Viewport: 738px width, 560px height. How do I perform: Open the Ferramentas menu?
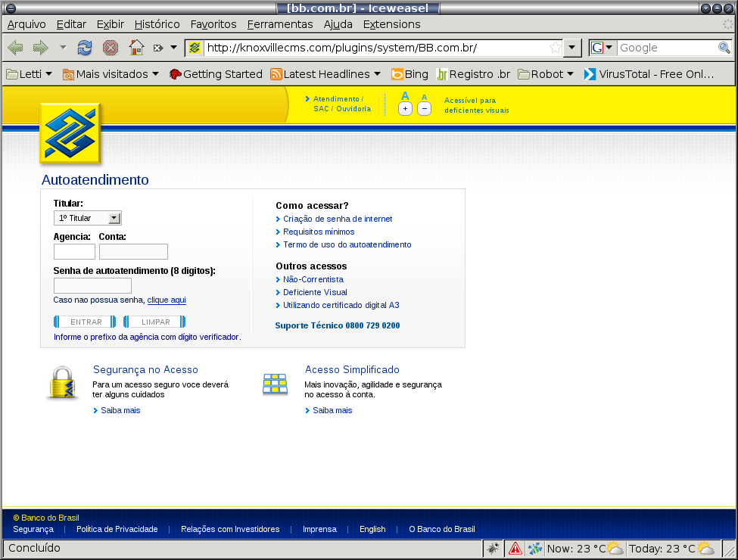[x=280, y=24]
